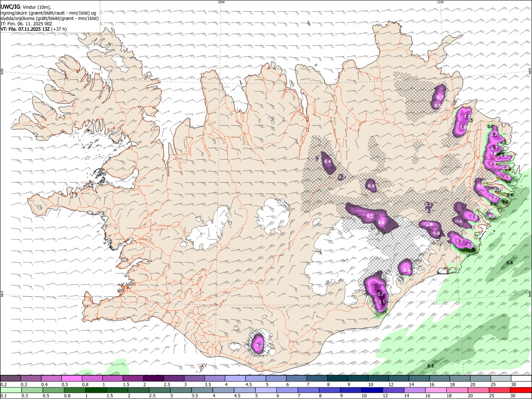
Task: Click the '12' label in upper snow scale
Action: coord(390,384)
